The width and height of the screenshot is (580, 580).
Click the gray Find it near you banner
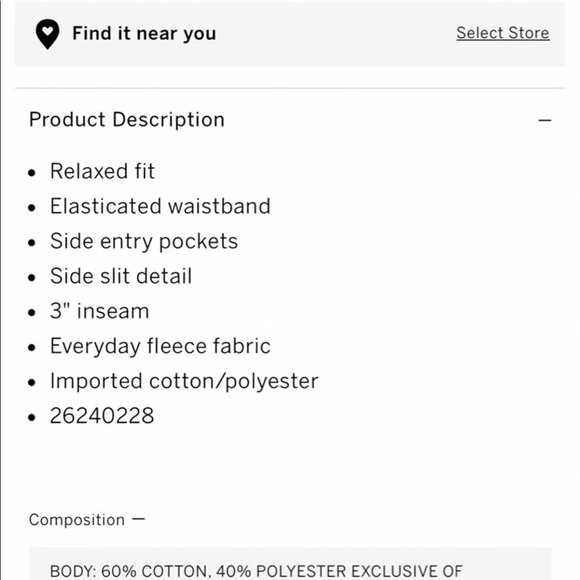pyautogui.click(x=290, y=34)
